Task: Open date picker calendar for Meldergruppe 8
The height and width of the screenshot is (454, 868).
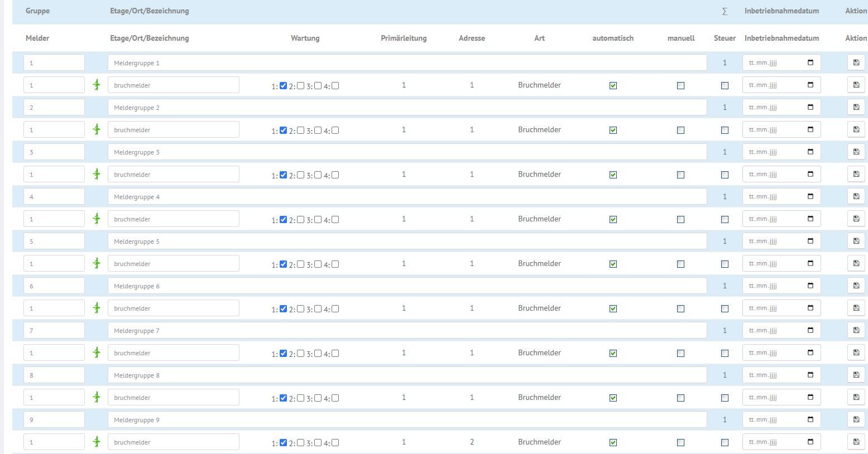Action: 811,375
